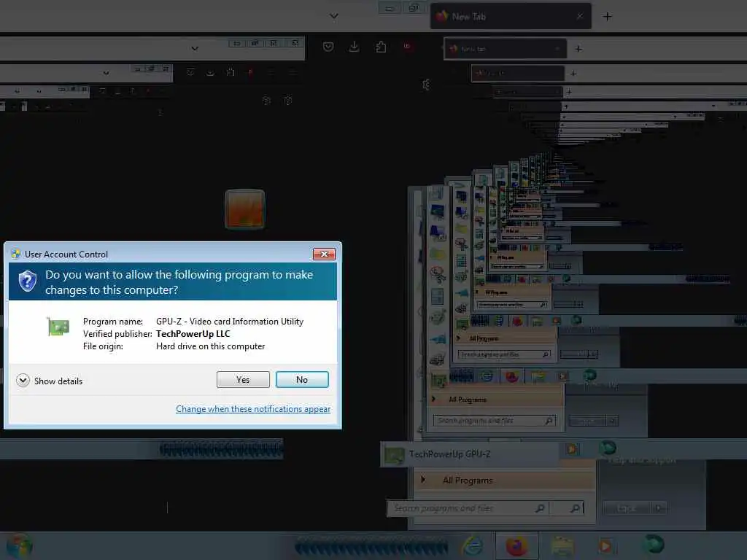
Task: Click 'Hard drive on this computer' text
Action: click(211, 346)
